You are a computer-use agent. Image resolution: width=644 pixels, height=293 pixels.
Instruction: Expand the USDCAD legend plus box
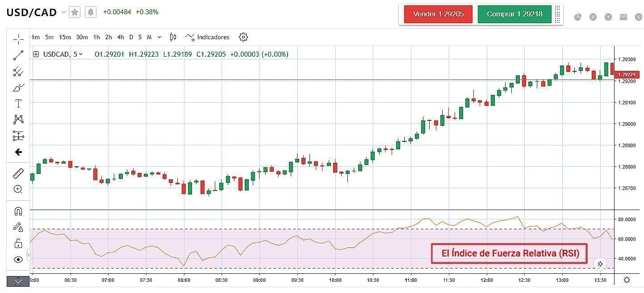[x=36, y=54]
